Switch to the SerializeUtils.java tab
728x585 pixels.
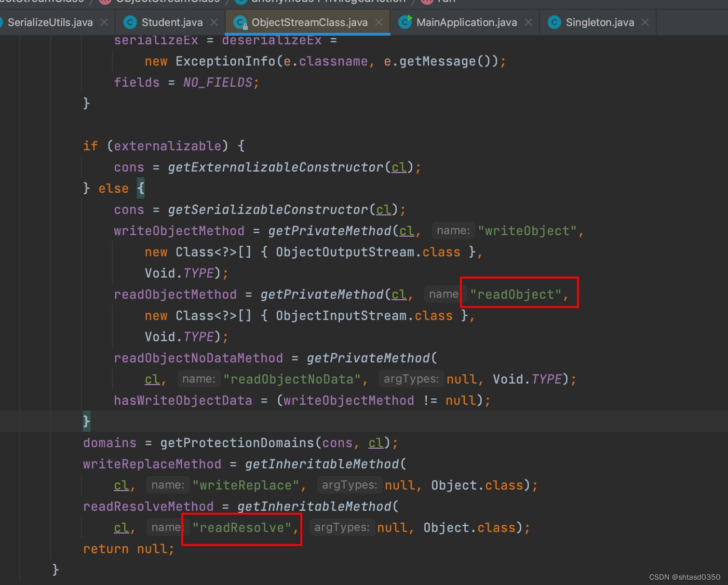click(50, 22)
